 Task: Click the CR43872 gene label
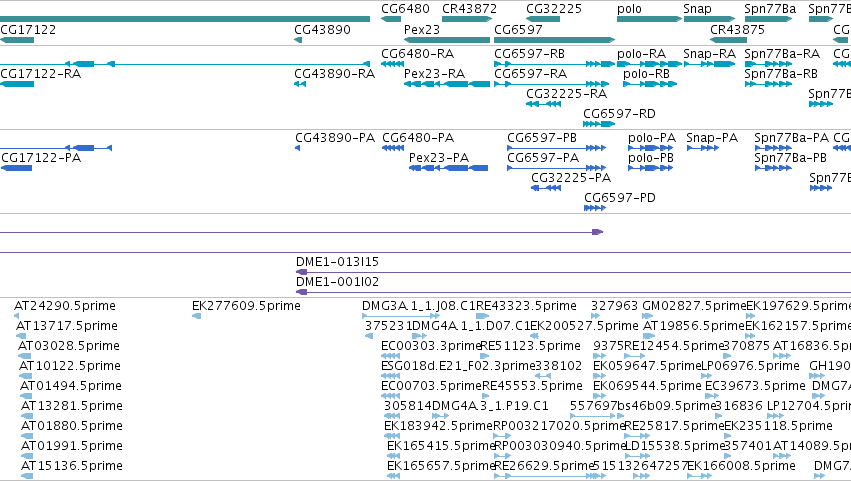[469, 9]
